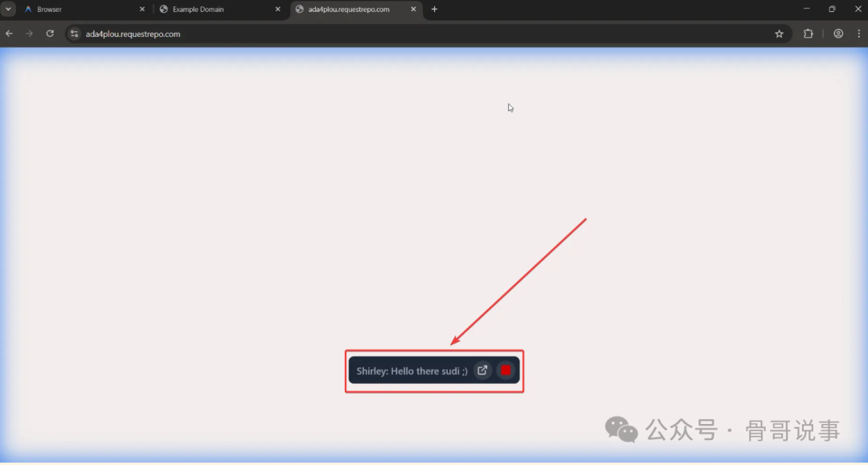Close the Example Domain tab
The height and width of the screenshot is (465, 868).
(x=277, y=9)
